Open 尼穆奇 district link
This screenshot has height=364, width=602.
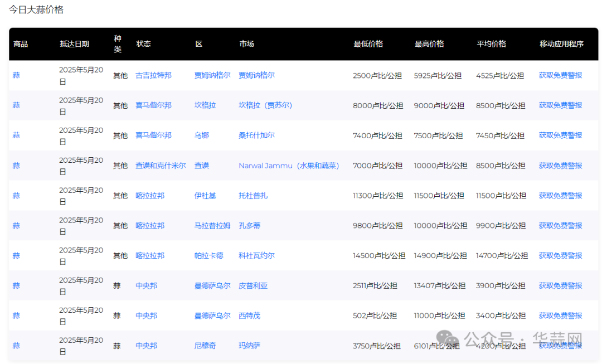point(205,346)
